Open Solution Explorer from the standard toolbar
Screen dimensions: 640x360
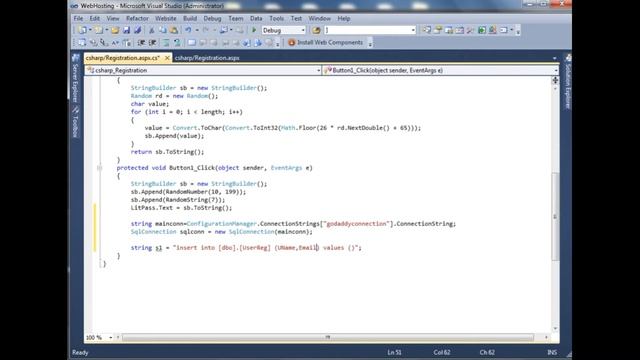(x=427, y=30)
